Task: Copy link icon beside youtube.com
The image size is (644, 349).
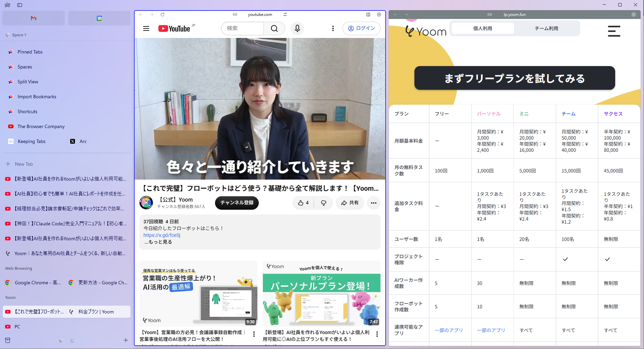Action: pyautogui.click(x=235, y=15)
